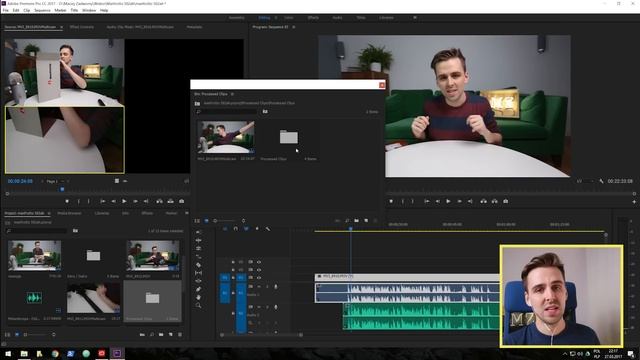This screenshot has height=360, width=640.
Task: Click Automate to Sequence in Project panel
Action: (x=142, y=334)
